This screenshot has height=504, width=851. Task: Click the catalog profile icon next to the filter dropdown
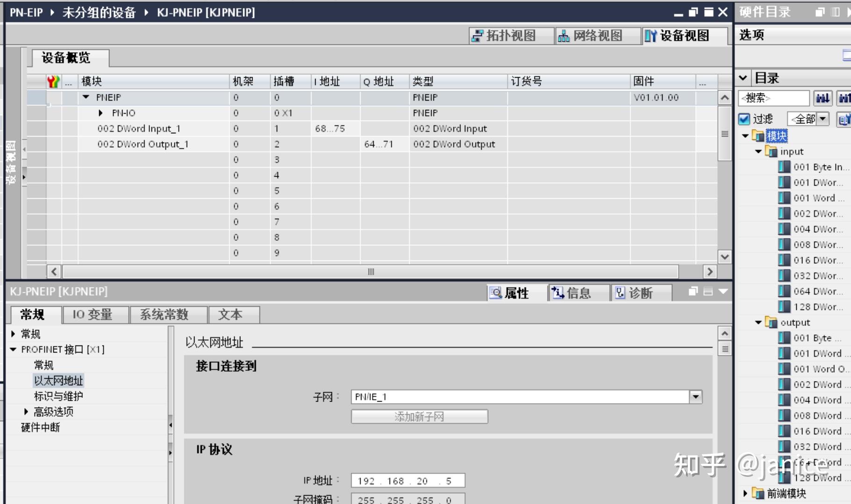[x=844, y=119]
